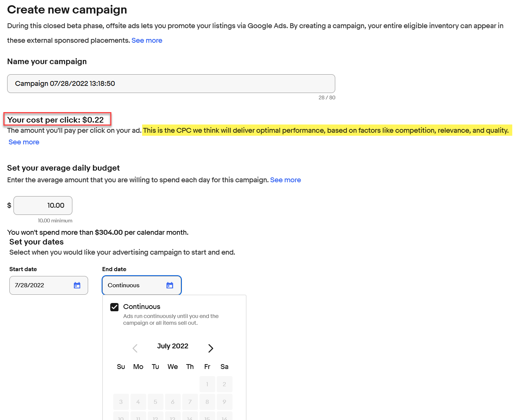The height and width of the screenshot is (420, 516).
Task: Select July 5 in the calendar
Action: point(156,402)
